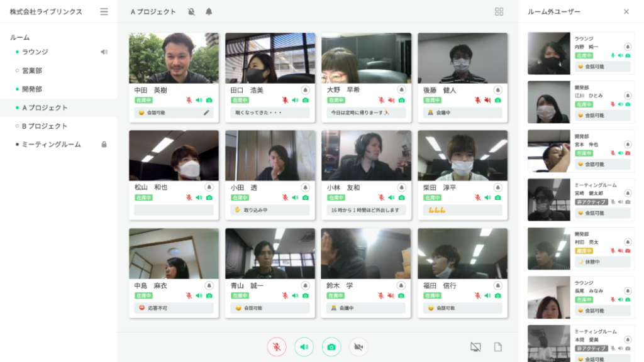
Task: Click the screen share icon
Action: [475, 347]
